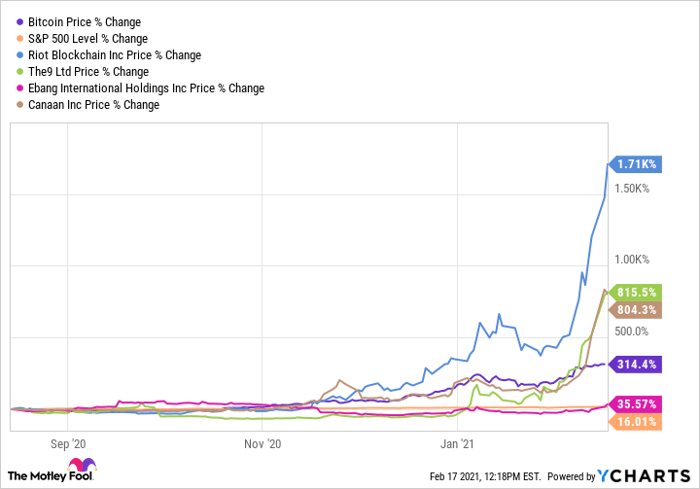Click the Bitcoin legend color dot

(19, 21)
